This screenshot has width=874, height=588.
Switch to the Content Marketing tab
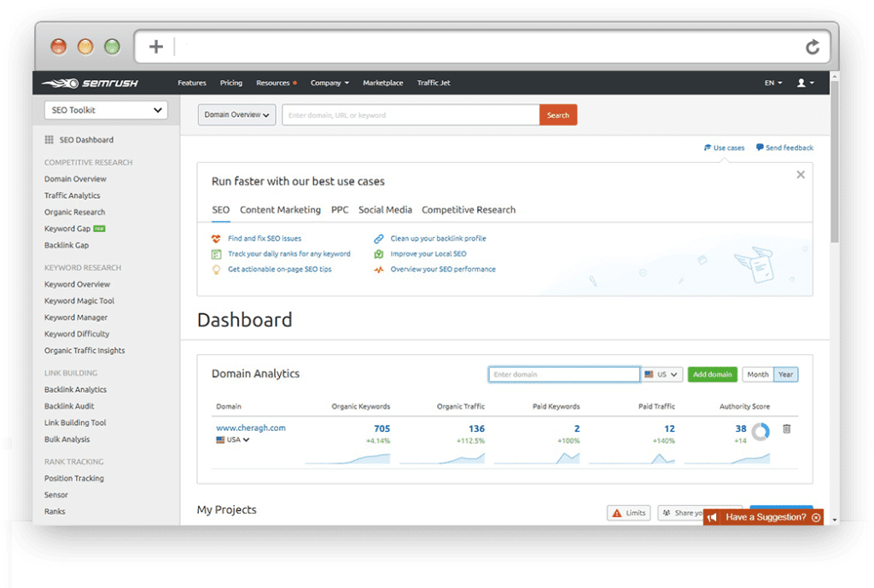[280, 210]
